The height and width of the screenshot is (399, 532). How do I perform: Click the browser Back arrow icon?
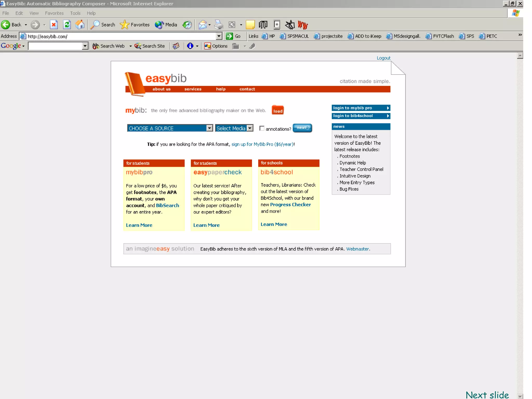(x=6, y=25)
